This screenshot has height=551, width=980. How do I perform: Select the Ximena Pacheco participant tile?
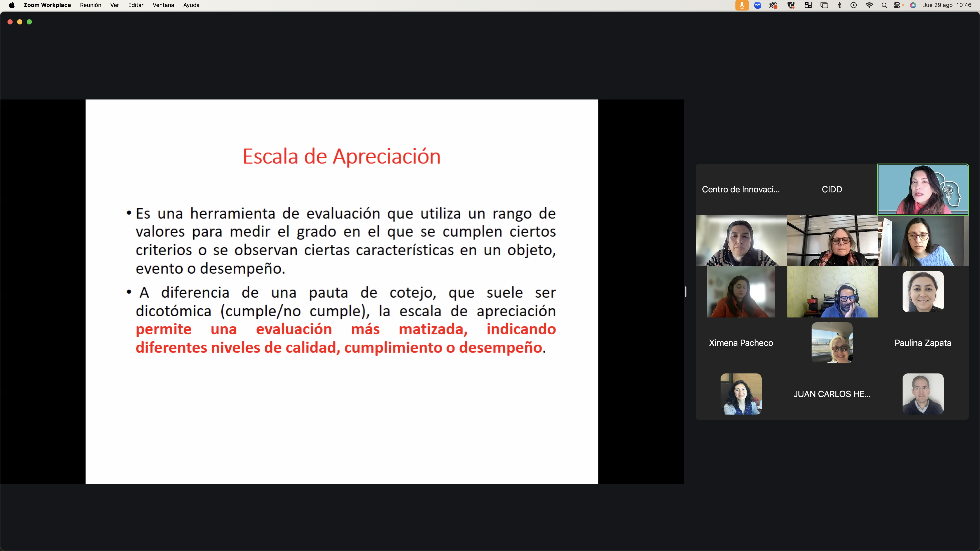tap(741, 343)
